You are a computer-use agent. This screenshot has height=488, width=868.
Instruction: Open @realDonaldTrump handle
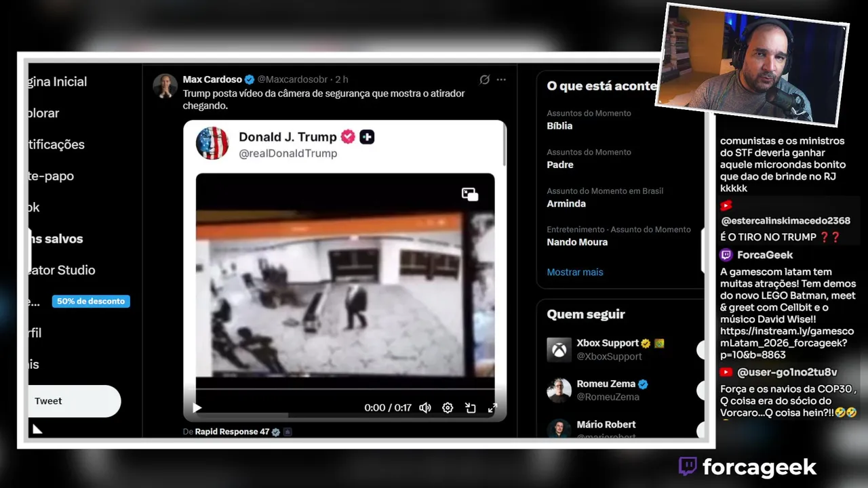click(288, 153)
